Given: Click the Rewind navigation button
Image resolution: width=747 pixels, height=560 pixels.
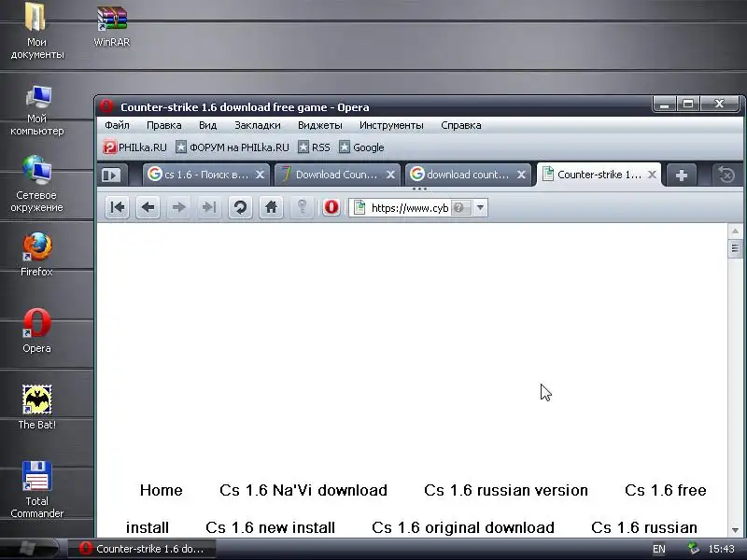Looking at the screenshot, I should click(x=117, y=207).
